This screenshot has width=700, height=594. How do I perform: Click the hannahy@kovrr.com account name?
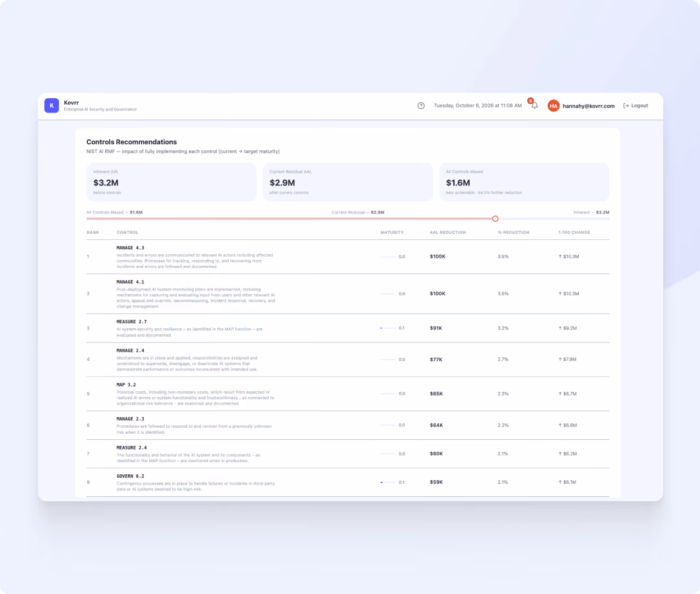[589, 106]
